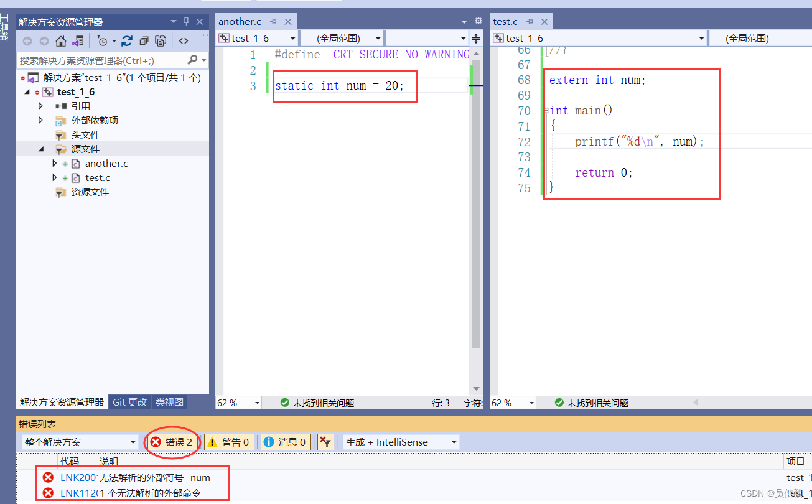Open the 整个解决方案 scope dropdown
812x504 pixels.
(x=80, y=442)
